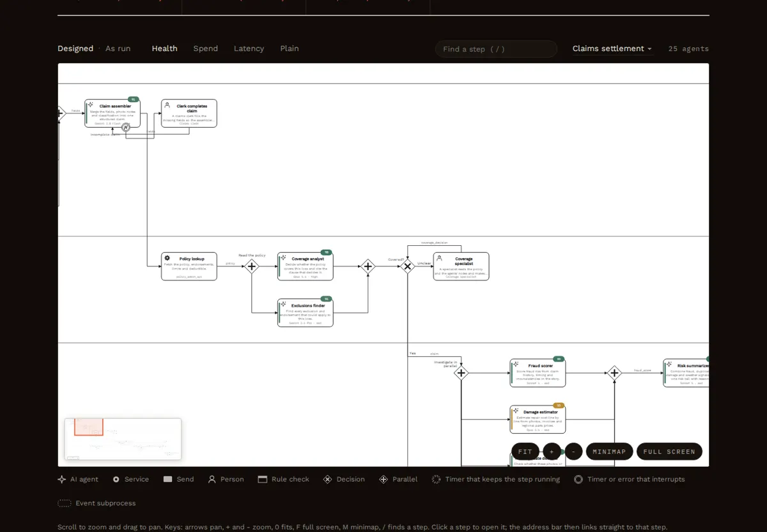Screen dimensions: 767x532
Task: Select the Latency overlay
Action: (x=249, y=49)
